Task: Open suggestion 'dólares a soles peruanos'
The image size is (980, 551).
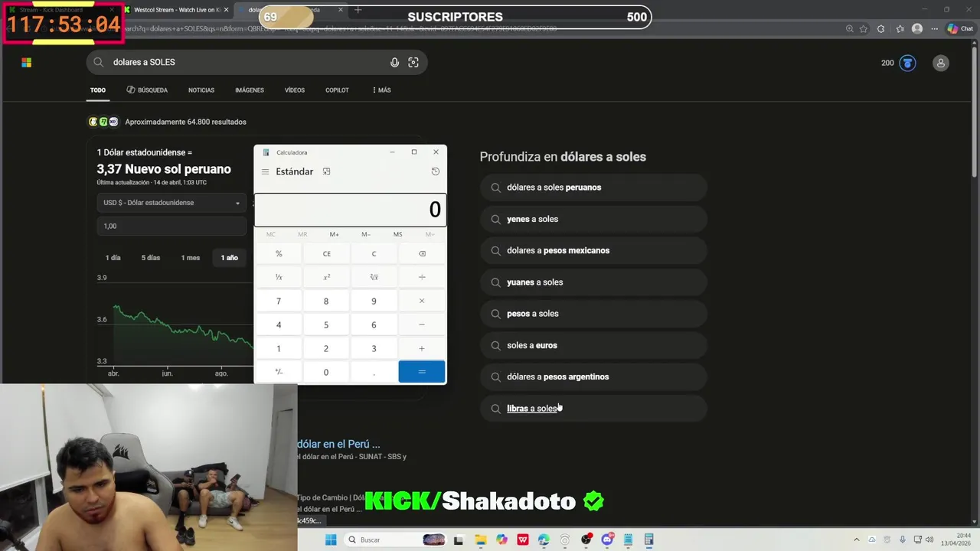Action: pyautogui.click(x=593, y=187)
